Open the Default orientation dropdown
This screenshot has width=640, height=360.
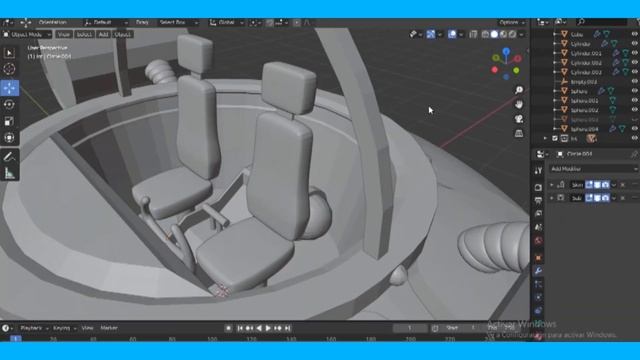point(106,22)
